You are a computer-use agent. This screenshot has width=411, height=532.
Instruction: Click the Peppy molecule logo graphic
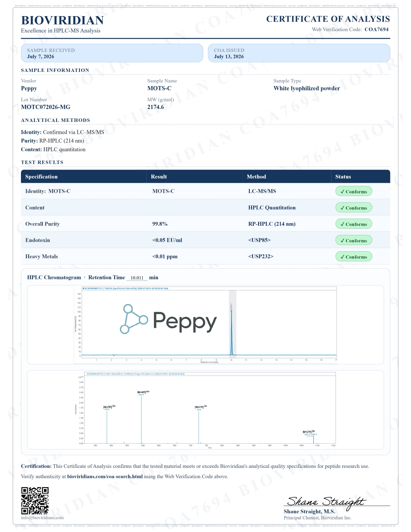(134, 319)
